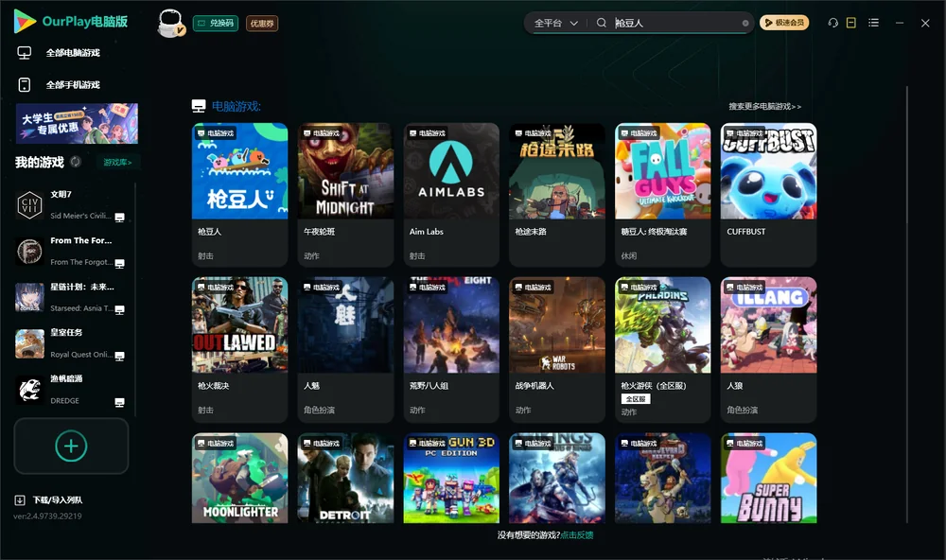Open the 极速会员 membership button

tap(784, 23)
